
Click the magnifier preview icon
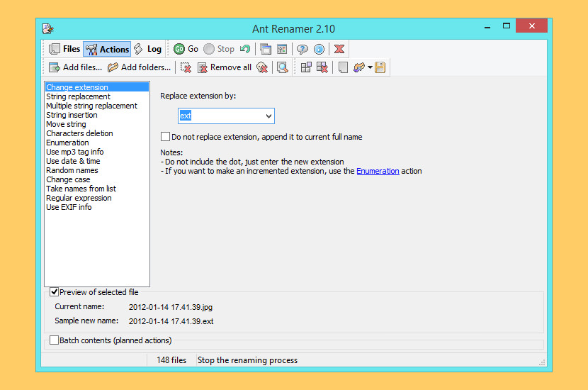(x=282, y=67)
